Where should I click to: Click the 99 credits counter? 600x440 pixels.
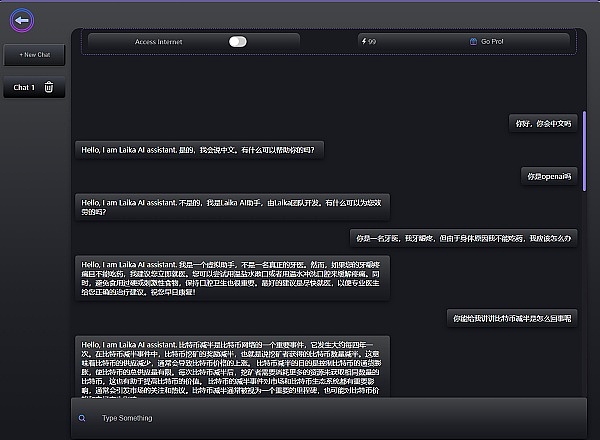(372, 42)
